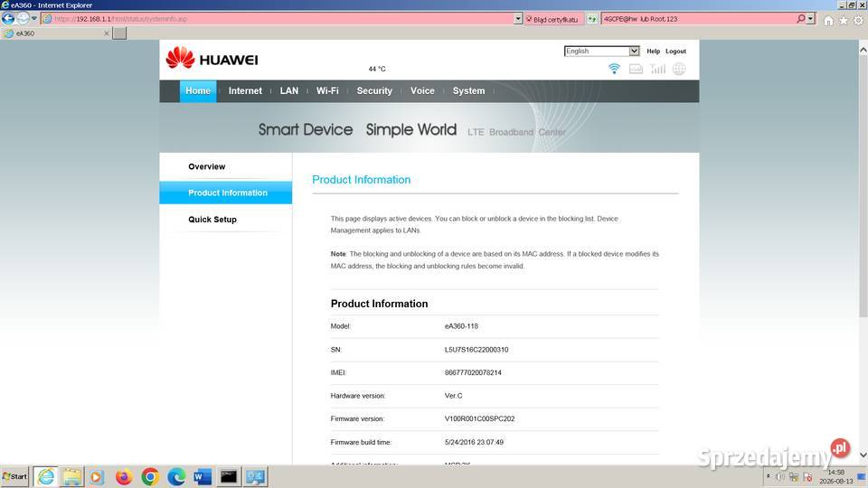The width and height of the screenshot is (868, 488).
Task: Launch Microsoft Edge from the taskbar
Action: point(176,476)
